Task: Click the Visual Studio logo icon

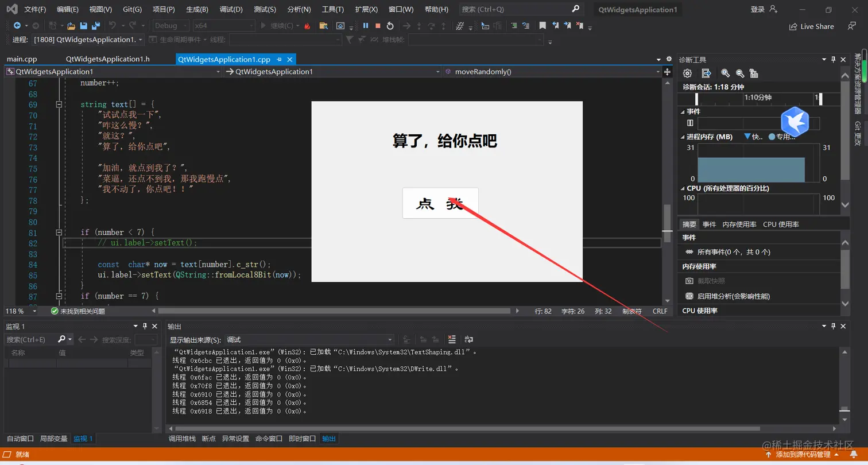Action: [x=11, y=9]
